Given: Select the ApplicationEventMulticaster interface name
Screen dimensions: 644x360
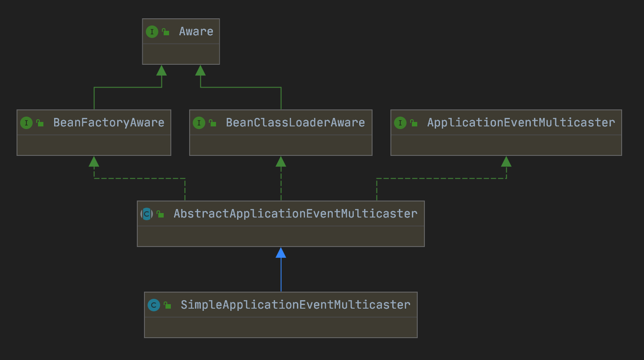Looking at the screenshot, I should (521, 123).
